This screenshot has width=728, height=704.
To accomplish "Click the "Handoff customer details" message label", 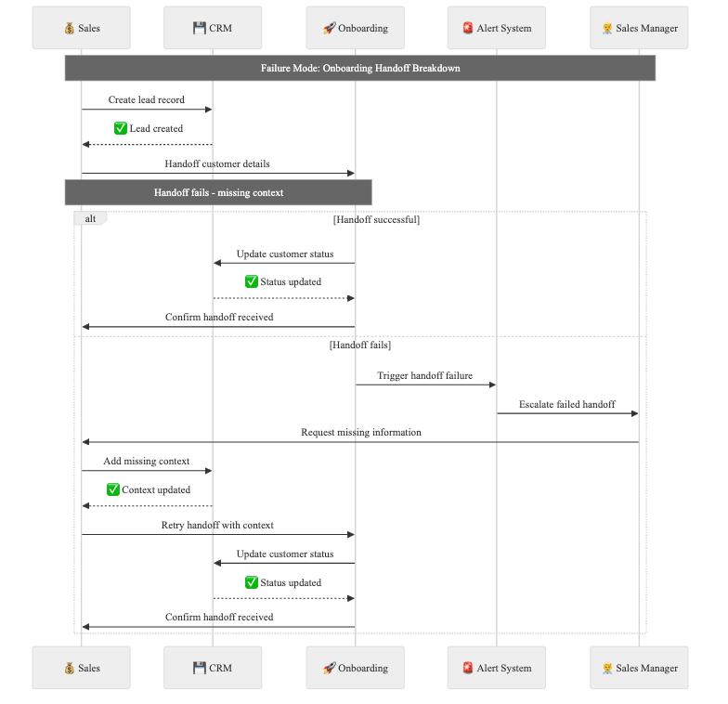I will tap(217, 163).
